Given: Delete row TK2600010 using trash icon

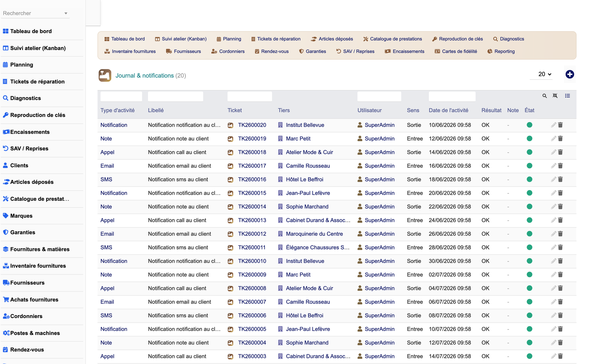Looking at the screenshot, I should 561,261.
